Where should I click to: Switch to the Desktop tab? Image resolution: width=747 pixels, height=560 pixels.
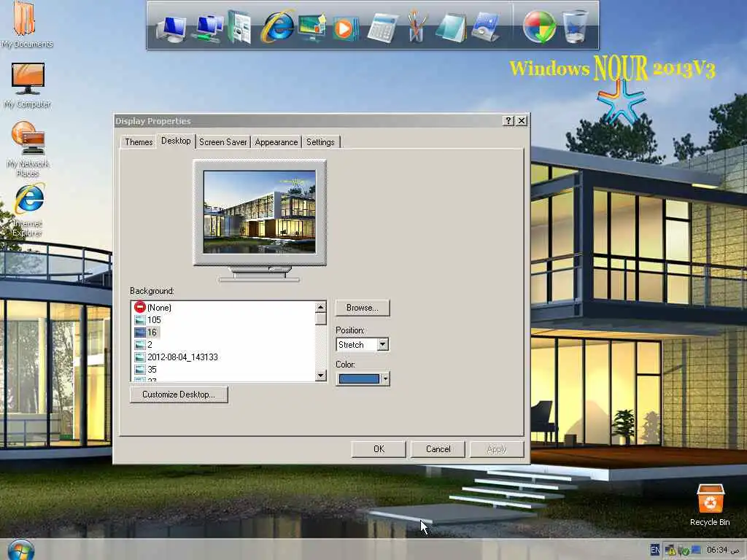[x=176, y=141]
